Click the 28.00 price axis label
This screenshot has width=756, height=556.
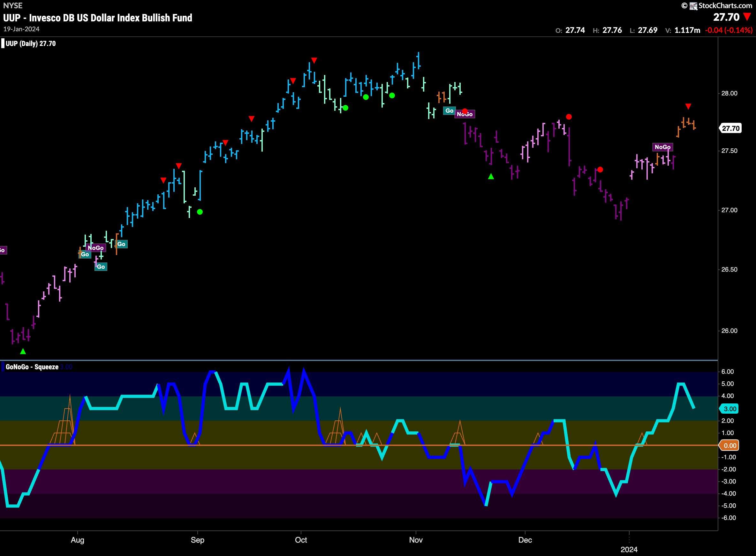point(729,93)
